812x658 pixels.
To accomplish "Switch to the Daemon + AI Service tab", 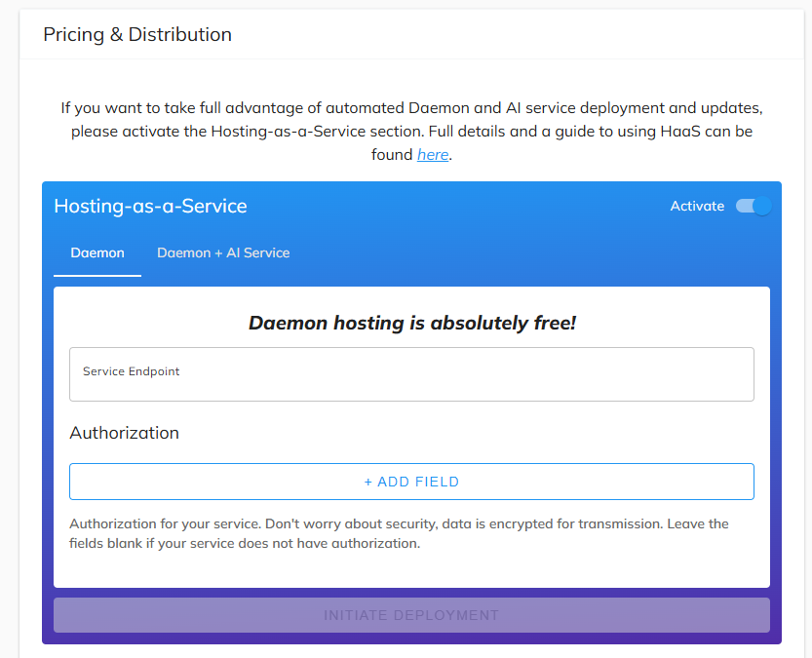I will coord(222,252).
